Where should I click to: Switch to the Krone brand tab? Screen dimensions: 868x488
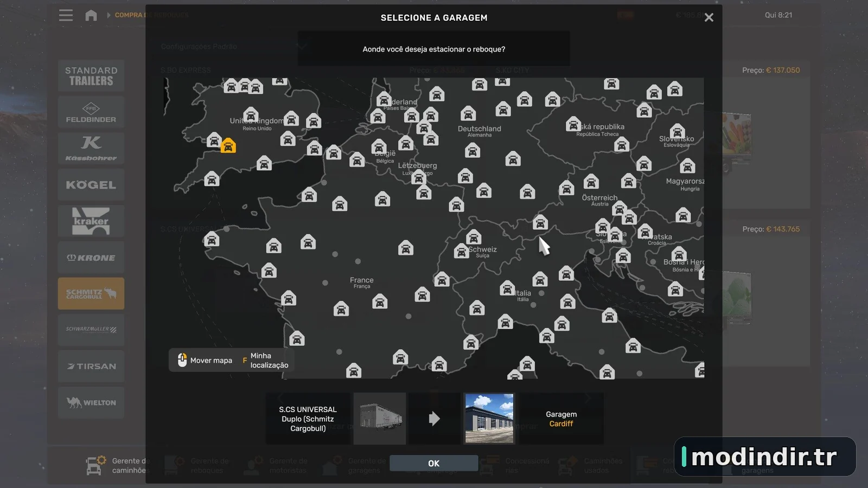(91, 258)
